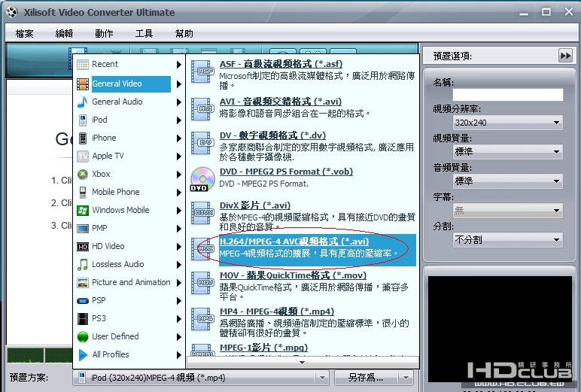
Task: Choose MOV - 蘋果QuickTime格式 (*.mov)
Action: (293, 275)
